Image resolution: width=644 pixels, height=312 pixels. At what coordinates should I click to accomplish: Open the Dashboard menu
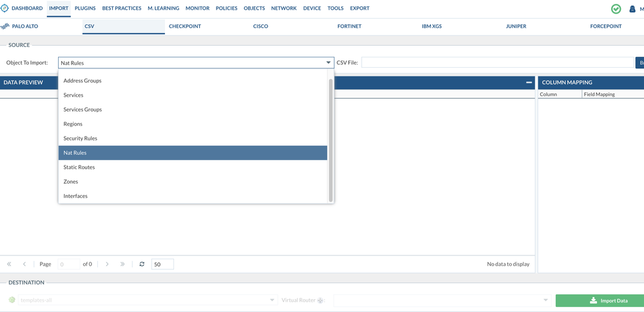(27, 8)
